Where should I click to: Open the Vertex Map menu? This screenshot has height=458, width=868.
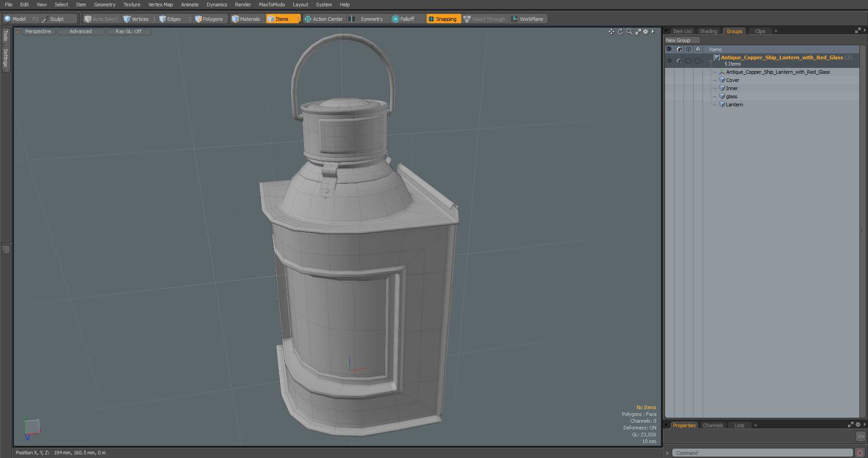(160, 5)
